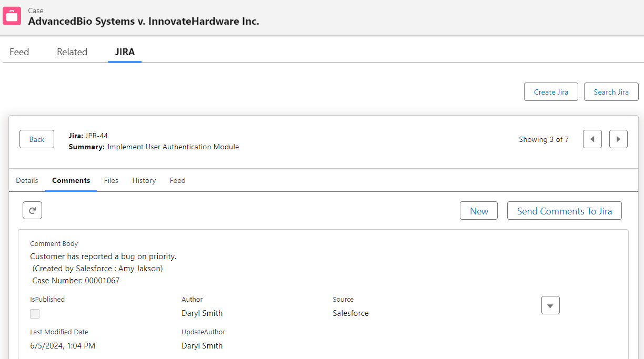Open the Related tab
This screenshot has width=644, height=359.
click(72, 52)
